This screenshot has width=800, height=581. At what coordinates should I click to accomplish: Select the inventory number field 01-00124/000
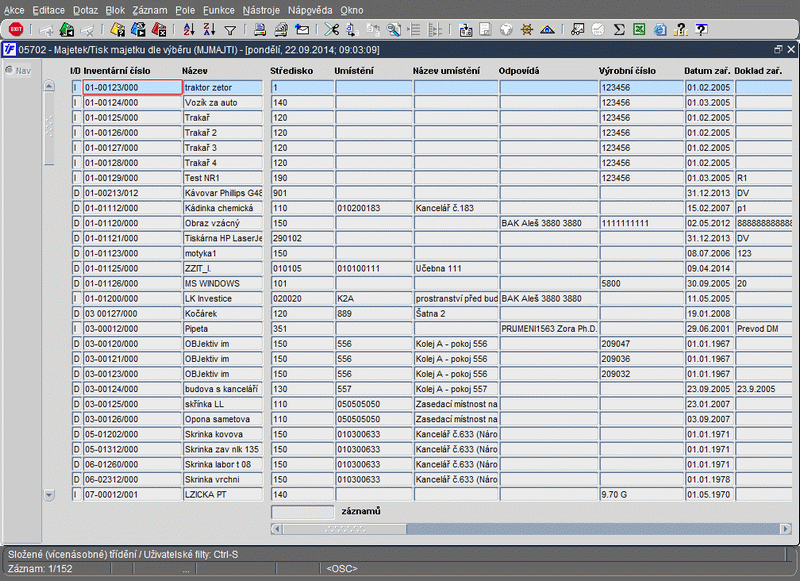[131, 103]
